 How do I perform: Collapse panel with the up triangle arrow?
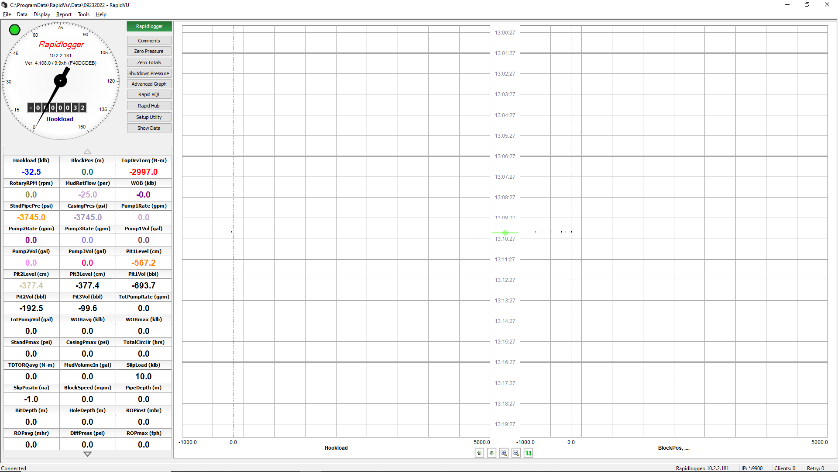pos(87,151)
